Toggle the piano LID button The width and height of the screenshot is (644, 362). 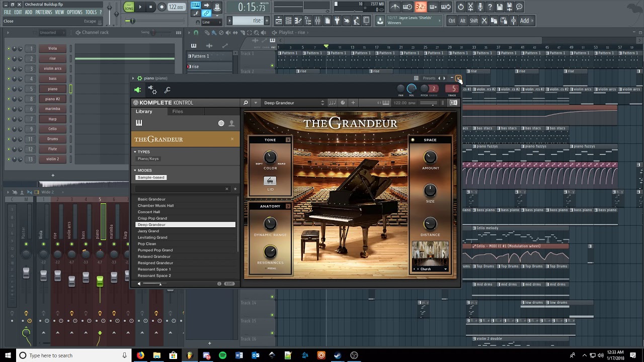pos(270,181)
